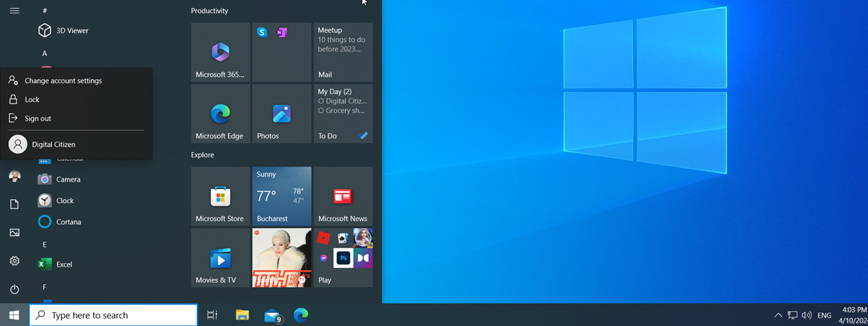This screenshot has width=868, height=326.
Task: Open the Skype and OneNote folder tile
Action: point(282,52)
